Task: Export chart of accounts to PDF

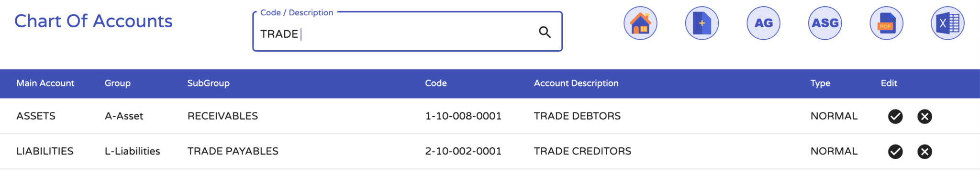Action: pyautogui.click(x=887, y=23)
